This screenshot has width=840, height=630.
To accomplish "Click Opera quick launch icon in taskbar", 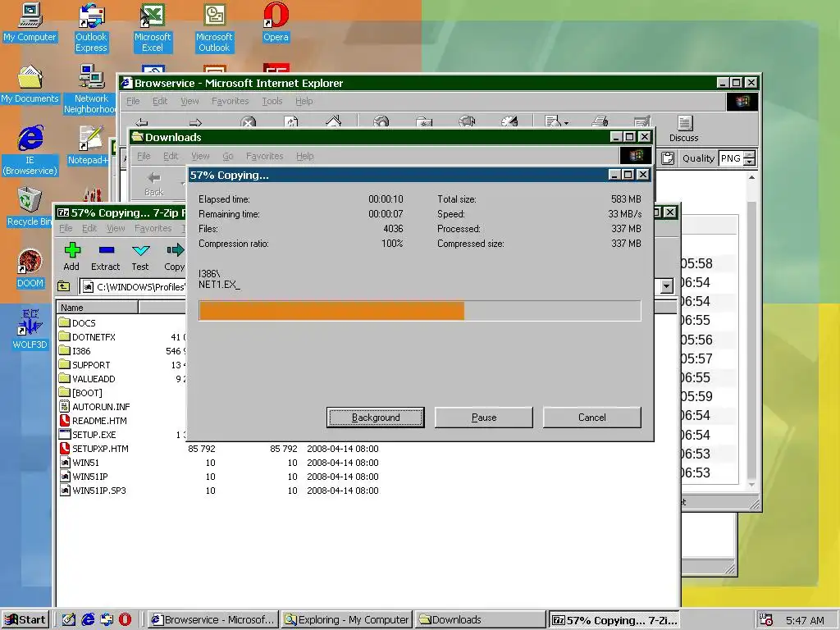I will [125, 620].
